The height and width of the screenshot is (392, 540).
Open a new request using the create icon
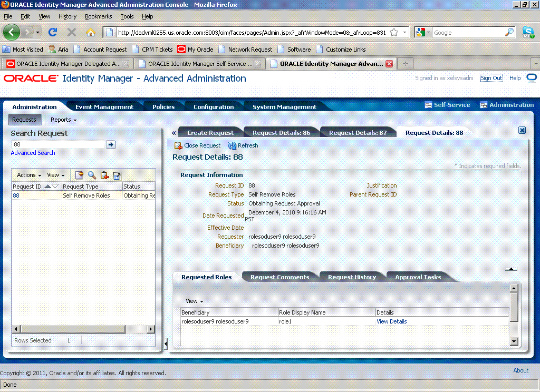click(x=79, y=175)
